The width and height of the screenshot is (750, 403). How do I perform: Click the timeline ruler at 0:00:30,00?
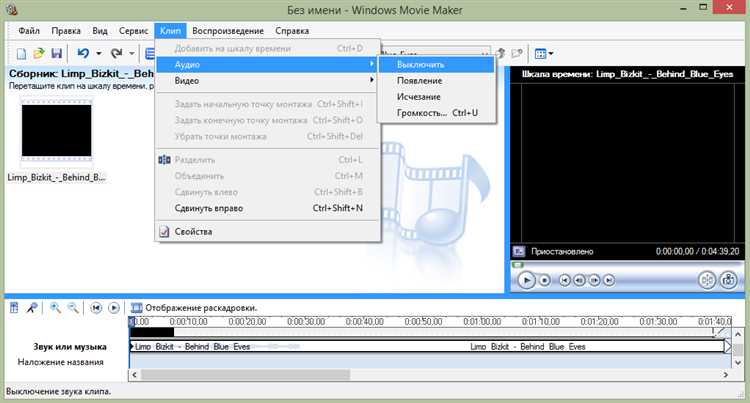pyautogui.click(x=305, y=322)
